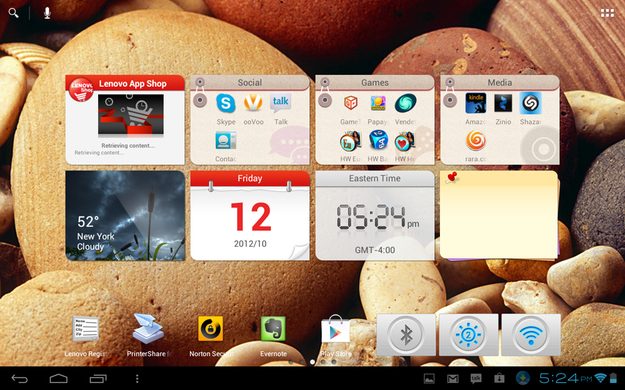Open gallery notification in status bar
This screenshot has height=390, width=625.
point(429,378)
